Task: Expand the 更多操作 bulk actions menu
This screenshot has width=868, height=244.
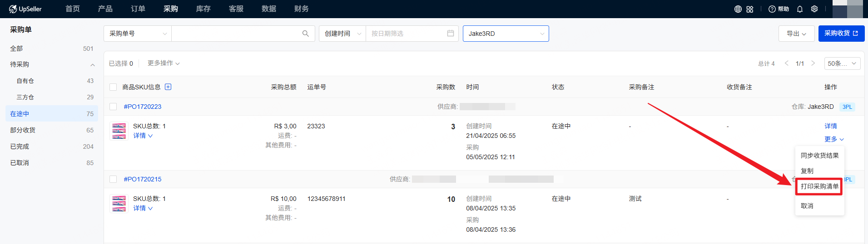Action: pyautogui.click(x=164, y=63)
